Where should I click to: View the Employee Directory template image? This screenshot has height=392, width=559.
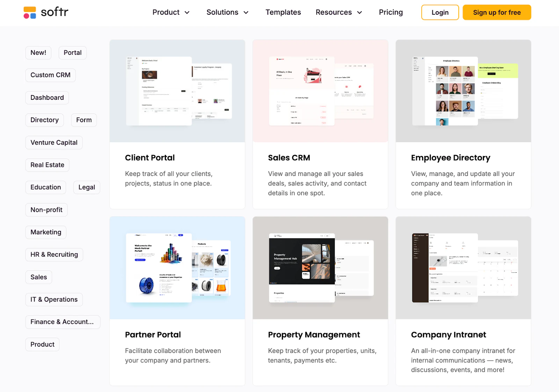(463, 91)
